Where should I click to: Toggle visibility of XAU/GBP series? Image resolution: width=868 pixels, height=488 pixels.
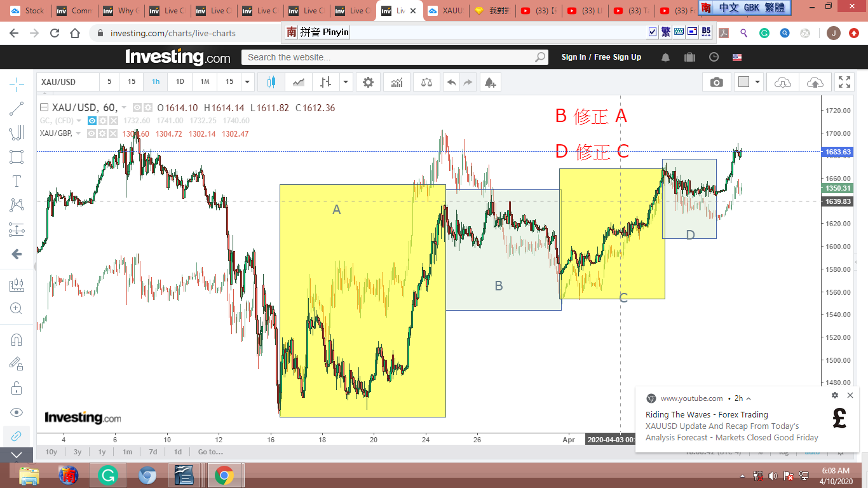tap(92, 133)
